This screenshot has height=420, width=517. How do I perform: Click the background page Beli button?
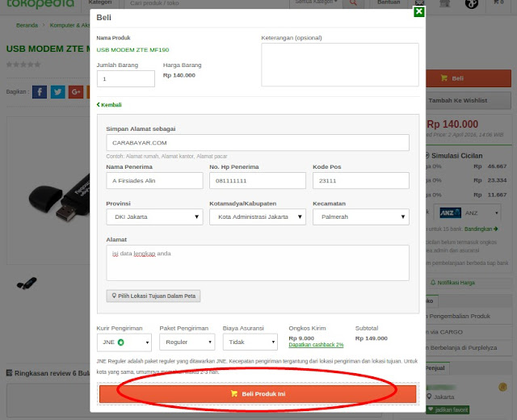[469, 78]
